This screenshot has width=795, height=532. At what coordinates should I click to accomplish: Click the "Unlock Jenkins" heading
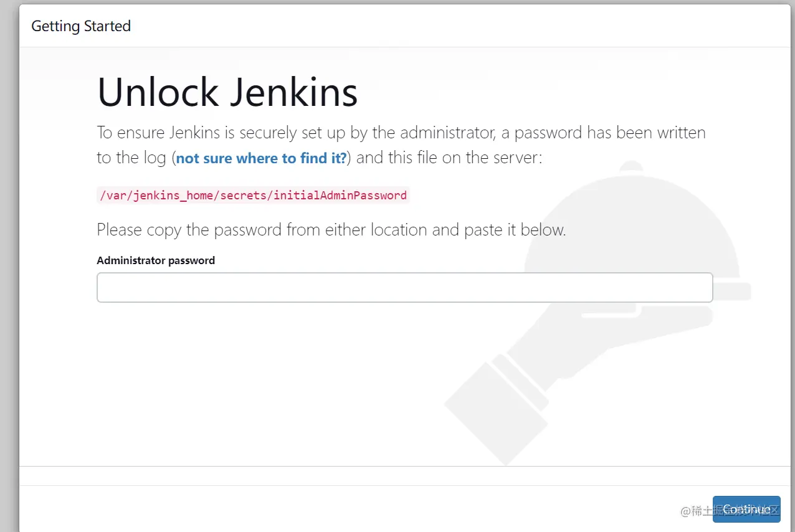click(227, 92)
